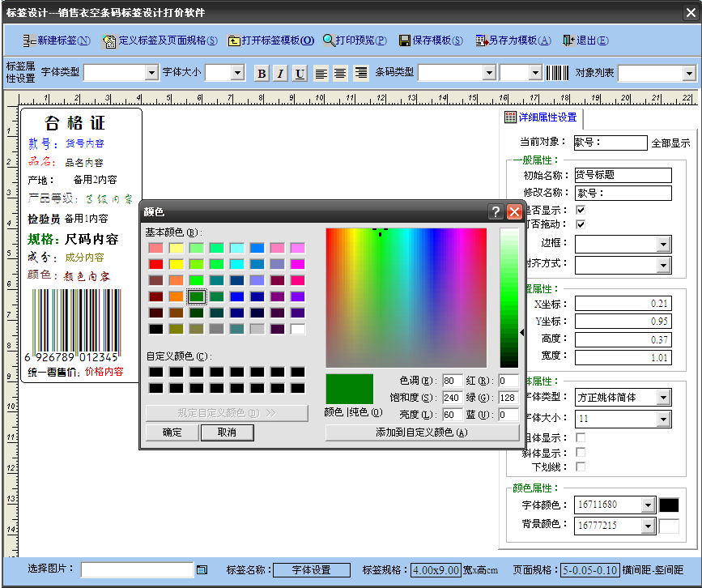Center align the text
702x588 pixels.
click(x=341, y=74)
